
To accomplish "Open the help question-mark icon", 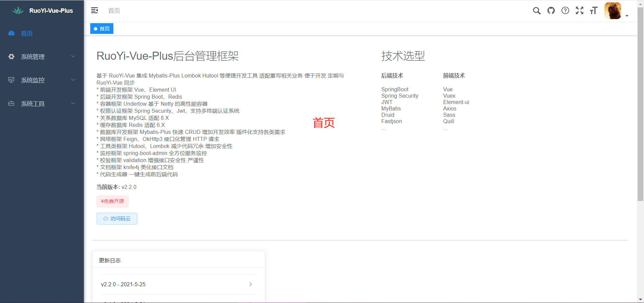I will (565, 11).
